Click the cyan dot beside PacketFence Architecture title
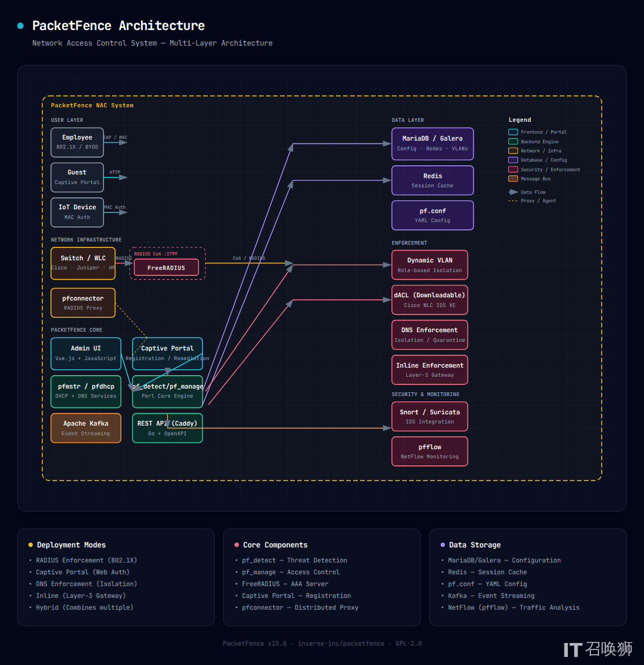This screenshot has height=665, width=644. tap(20, 26)
